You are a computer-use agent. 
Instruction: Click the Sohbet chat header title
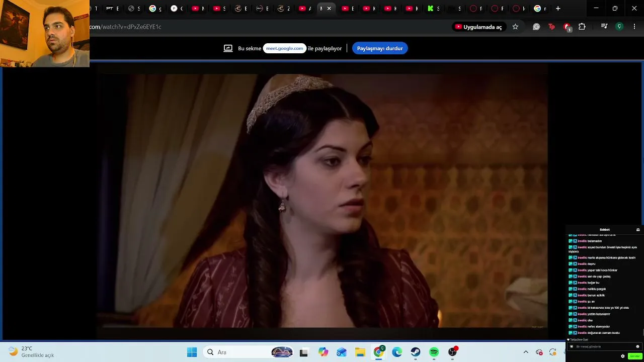tap(604, 230)
